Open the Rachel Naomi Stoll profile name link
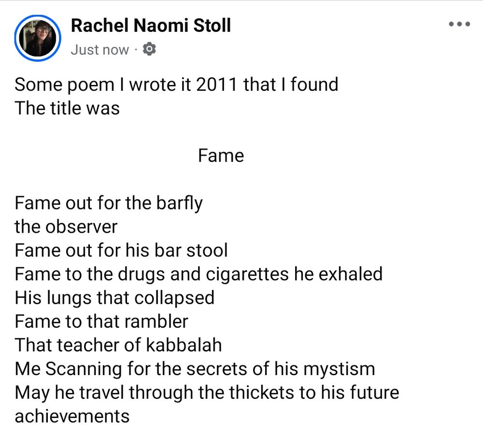 pos(151,25)
